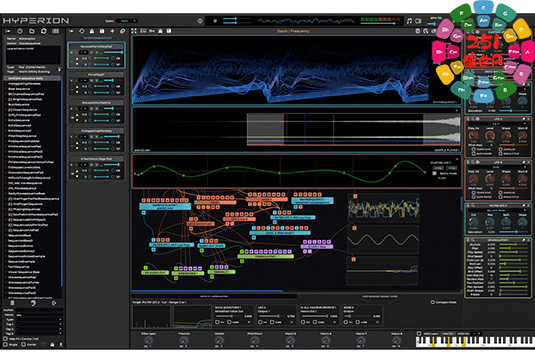Click the Tremolo macro knob
535x363 pixels.
click(x=184, y=340)
